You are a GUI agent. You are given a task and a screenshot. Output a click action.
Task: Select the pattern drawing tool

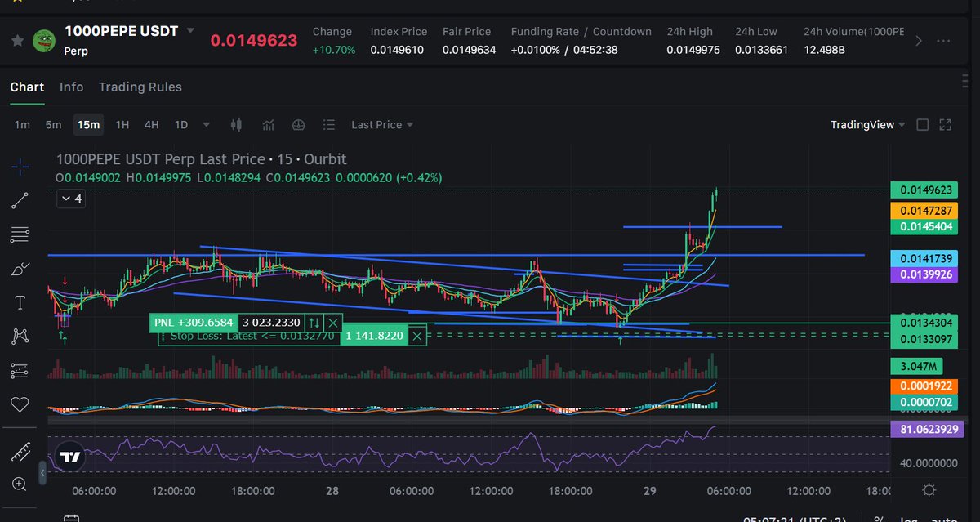click(x=20, y=336)
